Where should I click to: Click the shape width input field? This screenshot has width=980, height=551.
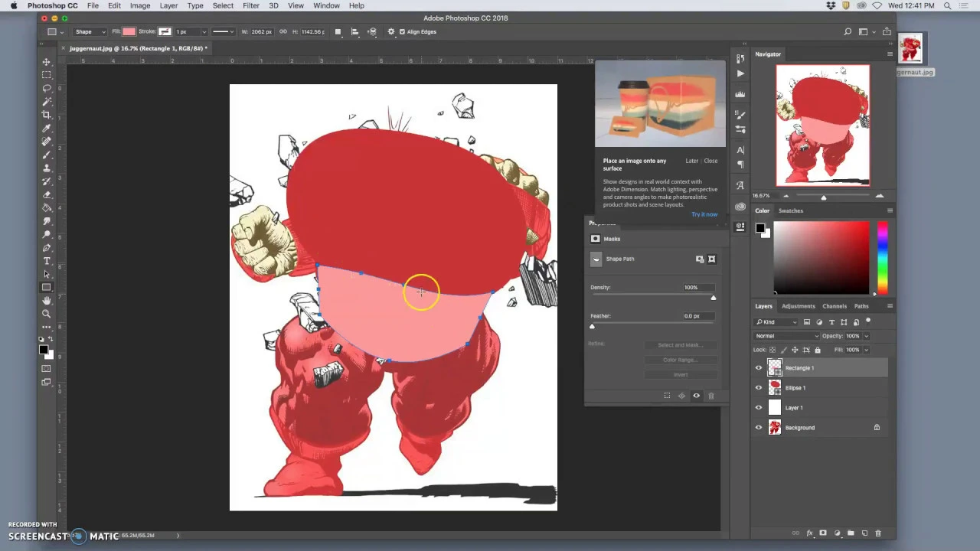(262, 31)
